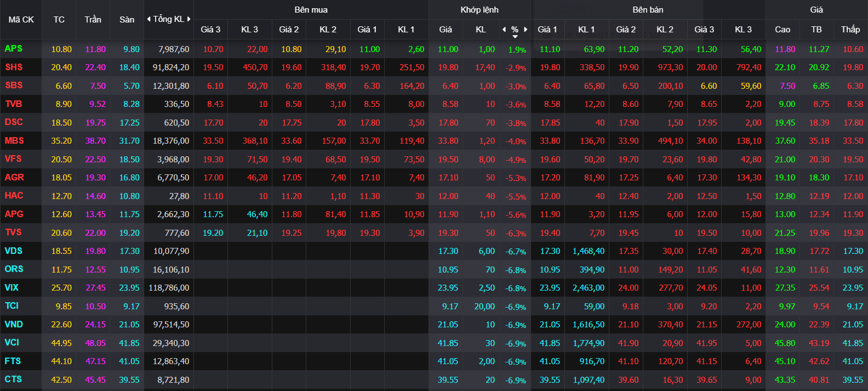Screen dimensions: 868x391
Task: Click the FTS ticker symbol
Action: [x=13, y=361]
